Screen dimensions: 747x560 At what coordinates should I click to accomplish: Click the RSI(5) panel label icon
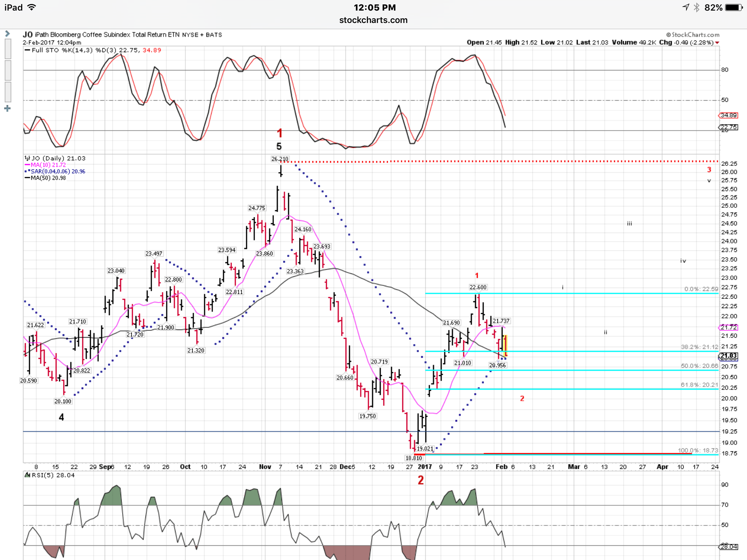tap(27, 475)
